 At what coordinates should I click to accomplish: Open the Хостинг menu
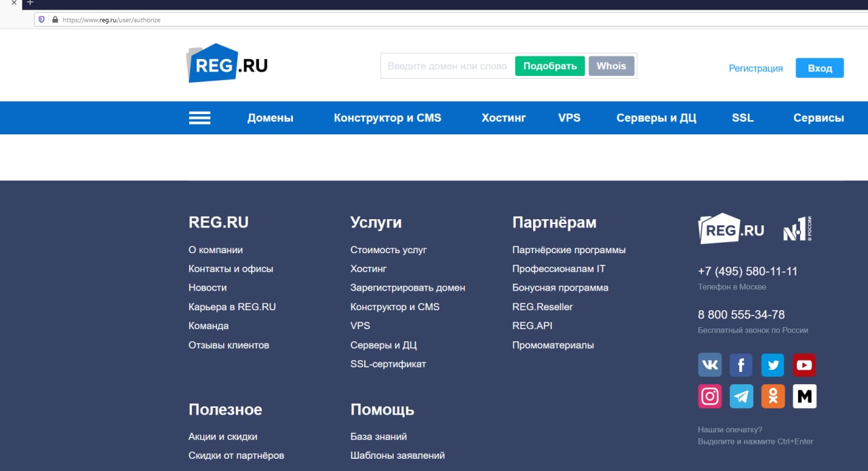tap(504, 118)
